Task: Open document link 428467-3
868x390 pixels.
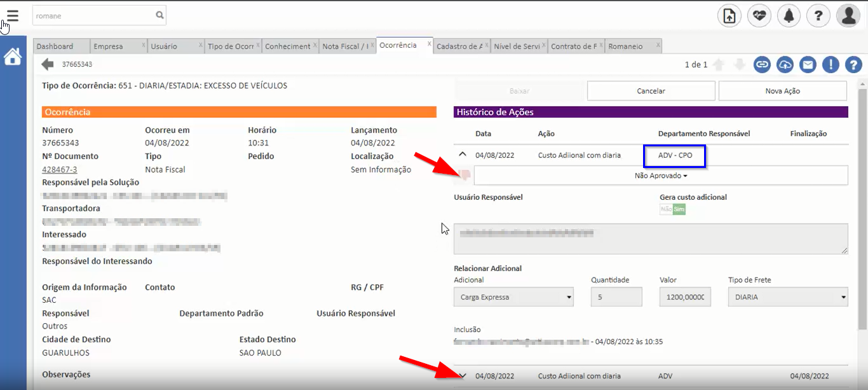Action: [x=60, y=170]
